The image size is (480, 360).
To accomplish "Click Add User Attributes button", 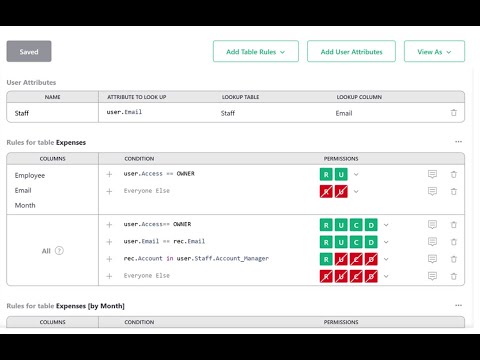I will (x=351, y=51).
